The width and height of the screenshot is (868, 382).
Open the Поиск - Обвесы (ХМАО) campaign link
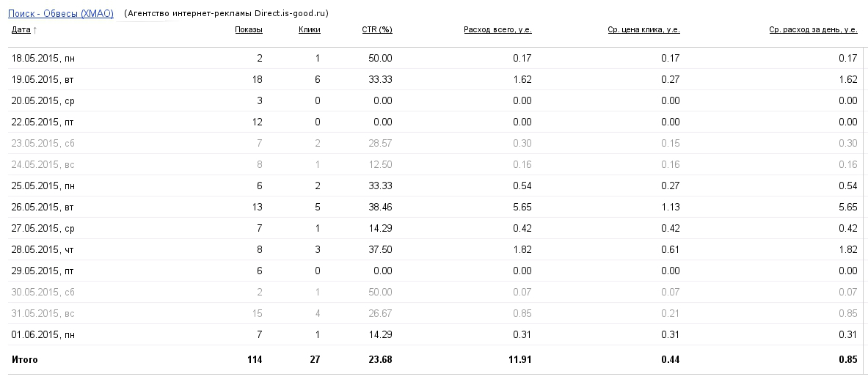click(60, 13)
